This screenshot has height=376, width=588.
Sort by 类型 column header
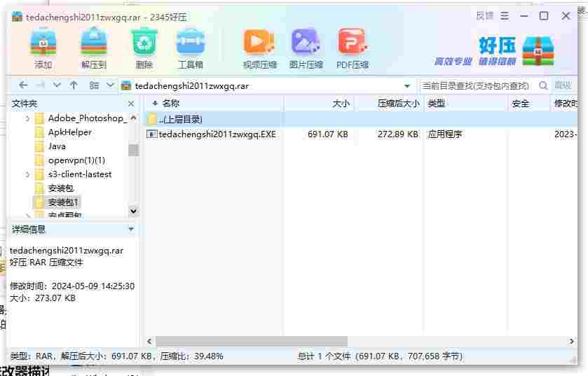pyautogui.click(x=436, y=104)
